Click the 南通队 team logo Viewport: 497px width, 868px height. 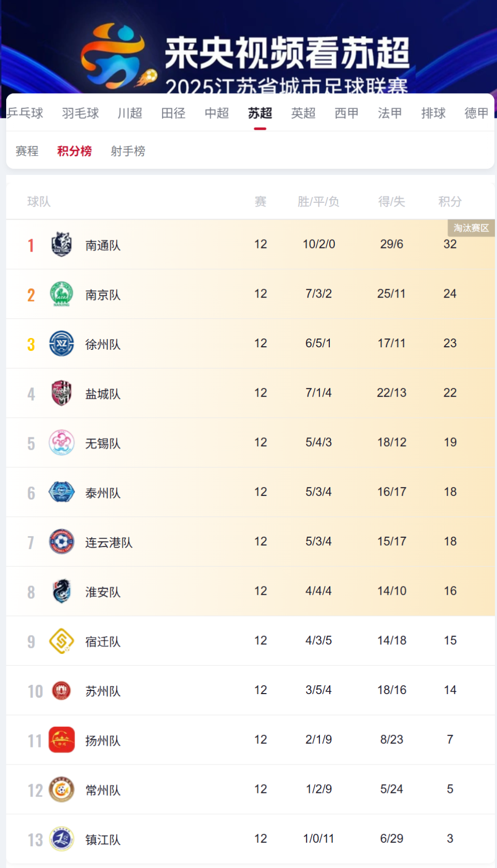(x=62, y=244)
